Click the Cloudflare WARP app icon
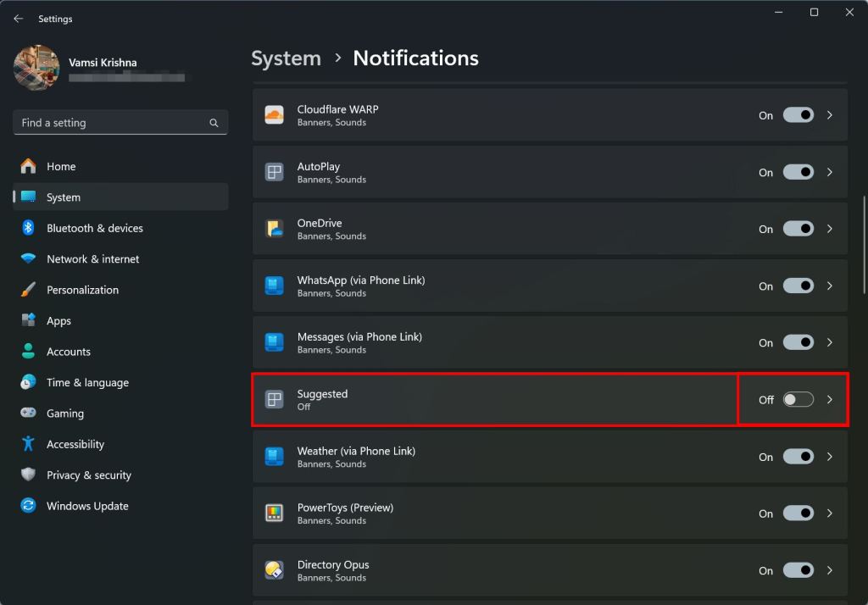Image resolution: width=868 pixels, height=605 pixels. [274, 115]
